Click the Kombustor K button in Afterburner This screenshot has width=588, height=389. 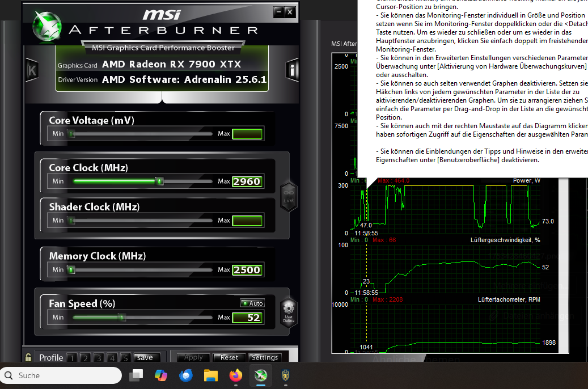coord(32,70)
